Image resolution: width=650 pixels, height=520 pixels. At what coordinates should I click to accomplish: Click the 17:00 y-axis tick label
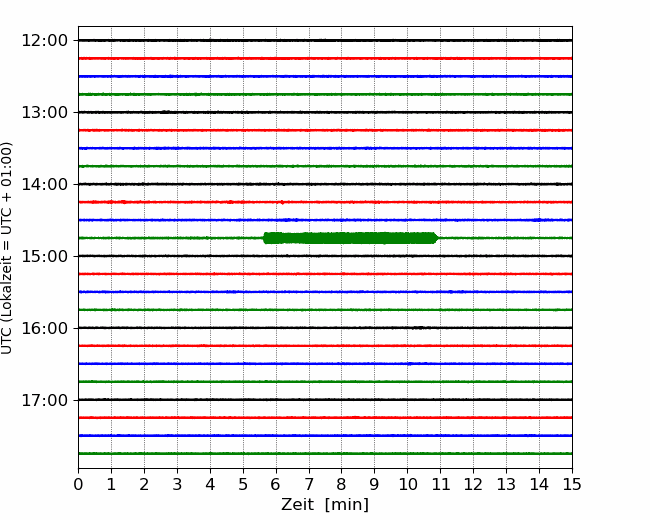click(x=44, y=401)
